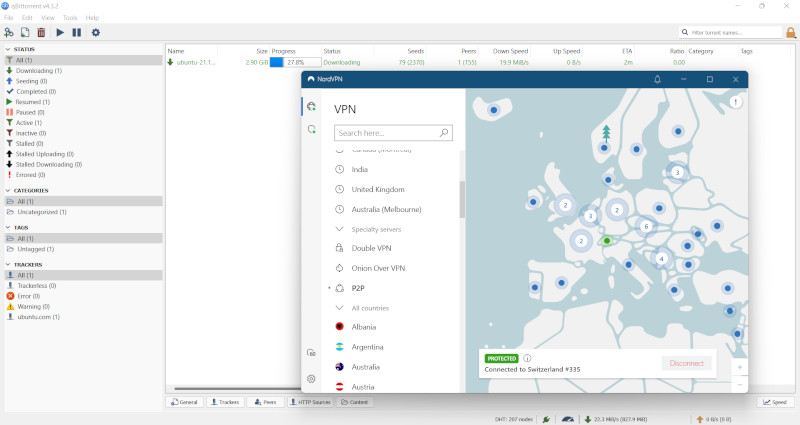Open the File menu in qBittorrent

coord(9,18)
